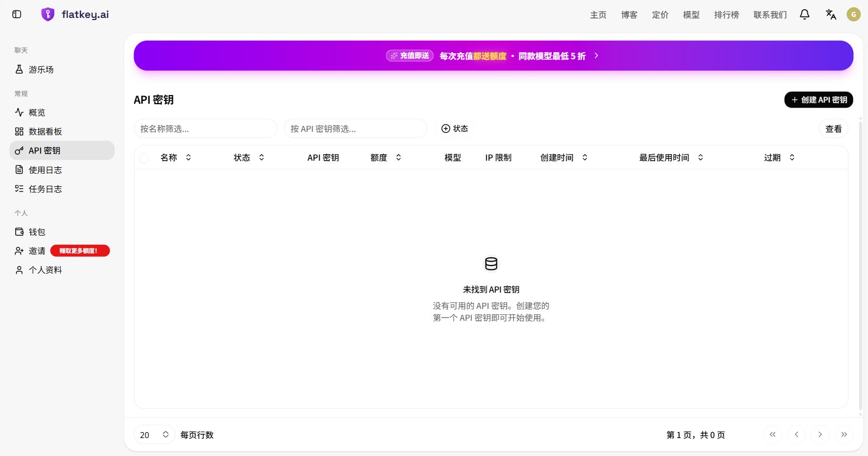
Task: Go to first page double-chevron button
Action: 773,434
